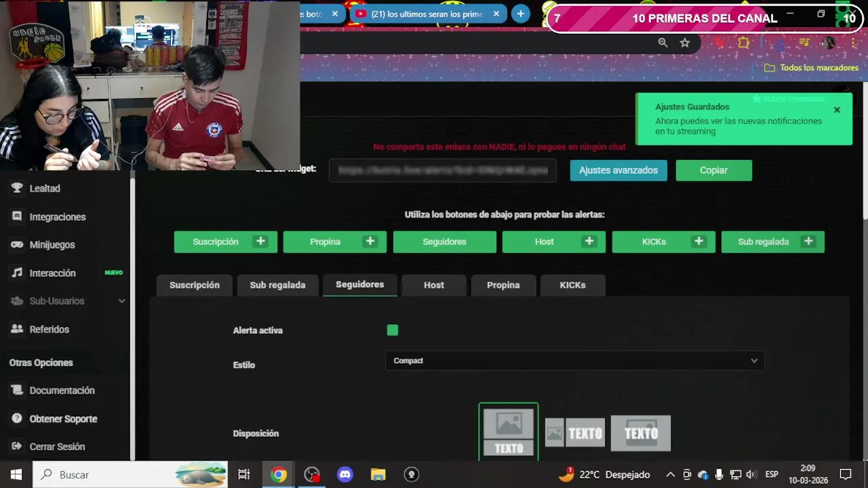The width and height of the screenshot is (868, 488).
Task: Expand plus on Suscripción test button
Action: click(x=260, y=241)
